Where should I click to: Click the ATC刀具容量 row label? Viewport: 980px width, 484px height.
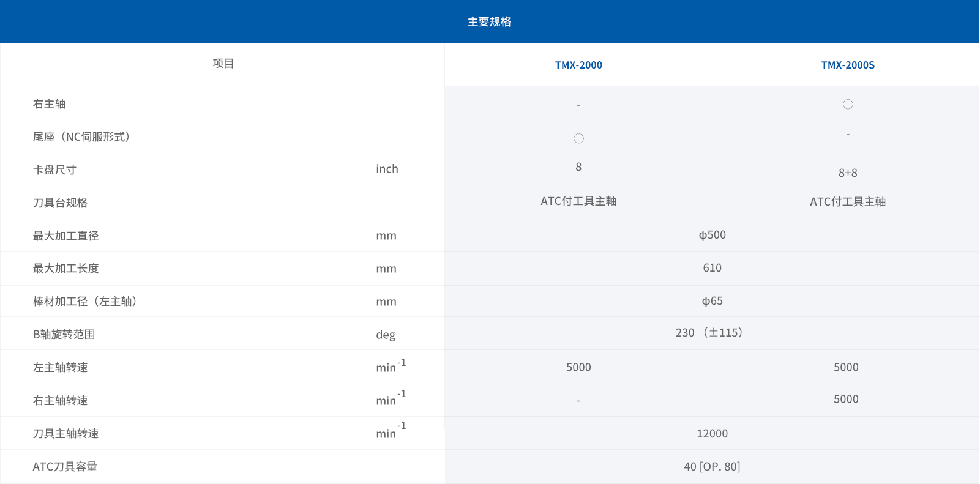pos(65,467)
